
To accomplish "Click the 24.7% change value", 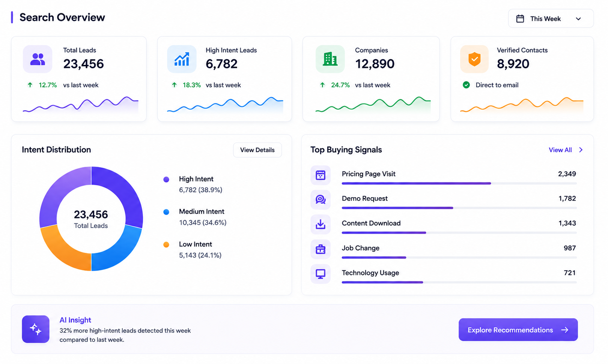I will 340,85.
